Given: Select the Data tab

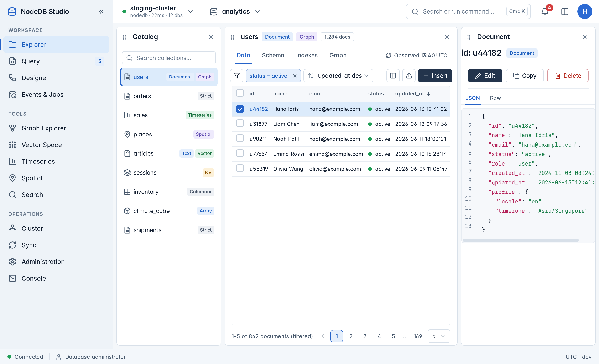Looking at the screenshot, I should (243, 56).
